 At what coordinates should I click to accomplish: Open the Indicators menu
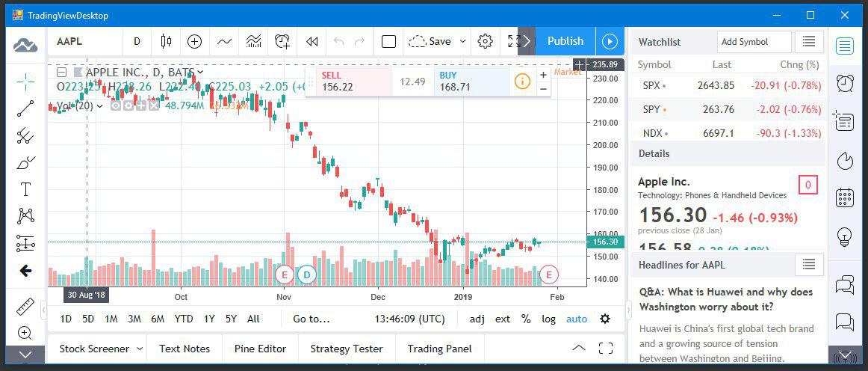coord(224,41)
